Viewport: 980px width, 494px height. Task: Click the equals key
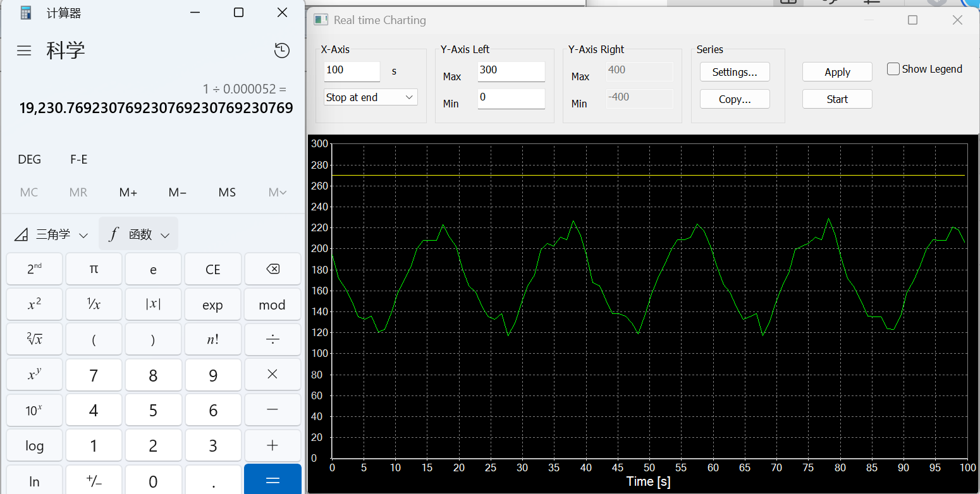click(273, 480)
